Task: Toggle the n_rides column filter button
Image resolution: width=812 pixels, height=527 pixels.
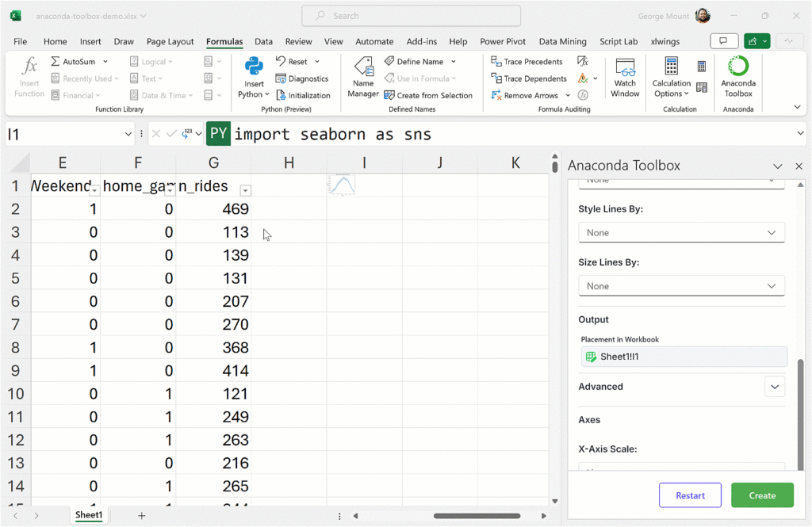Action: [245, 190]
